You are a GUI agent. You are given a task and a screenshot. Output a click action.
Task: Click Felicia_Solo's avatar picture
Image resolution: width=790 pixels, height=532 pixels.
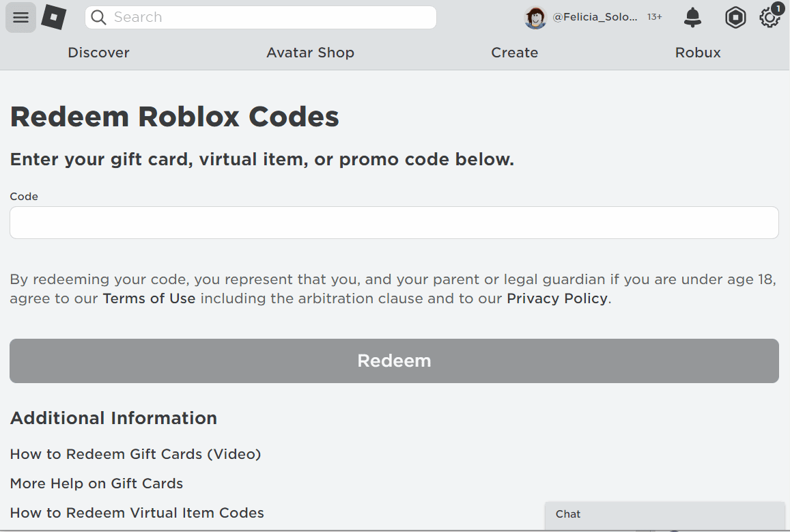point(535,17)
